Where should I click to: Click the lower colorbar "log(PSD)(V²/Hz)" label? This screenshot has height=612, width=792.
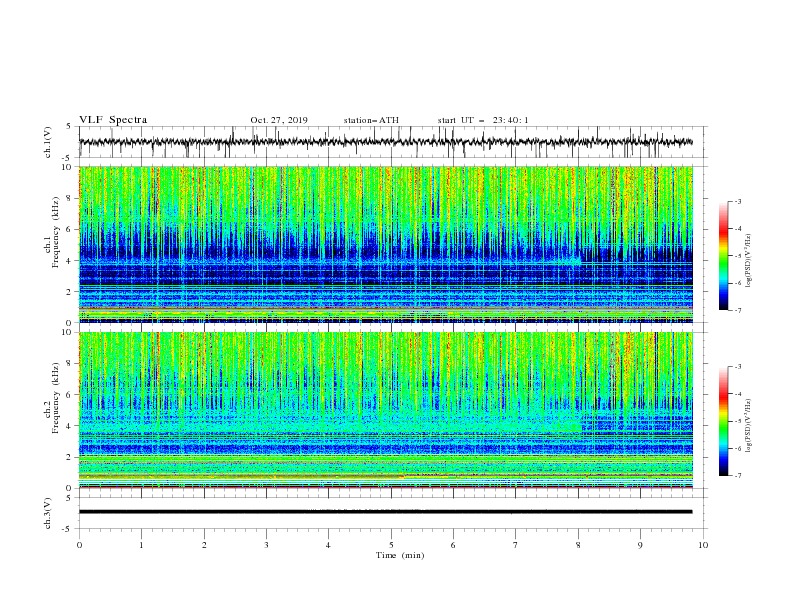point(748,426)
